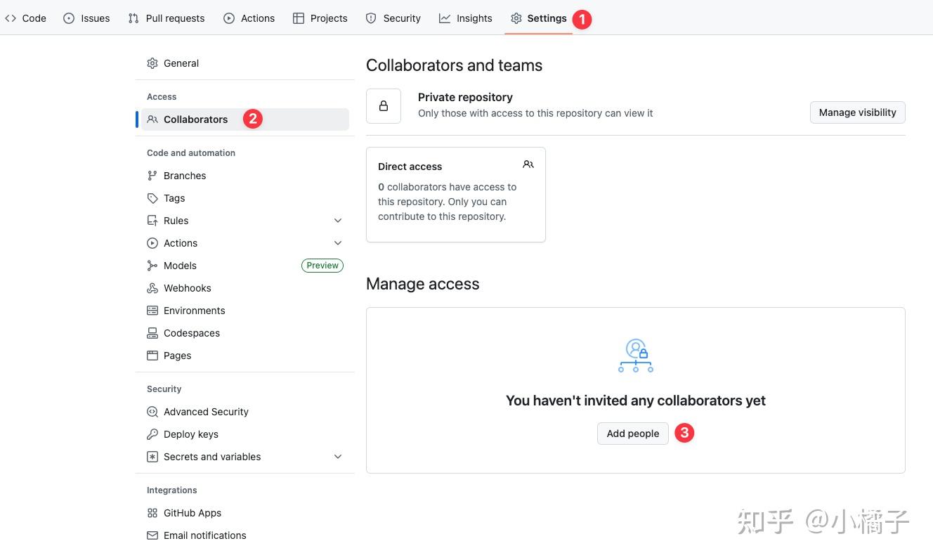This screenshot has width=933, height=560.
Task: Go to the Issues tab
Action: 86,18
